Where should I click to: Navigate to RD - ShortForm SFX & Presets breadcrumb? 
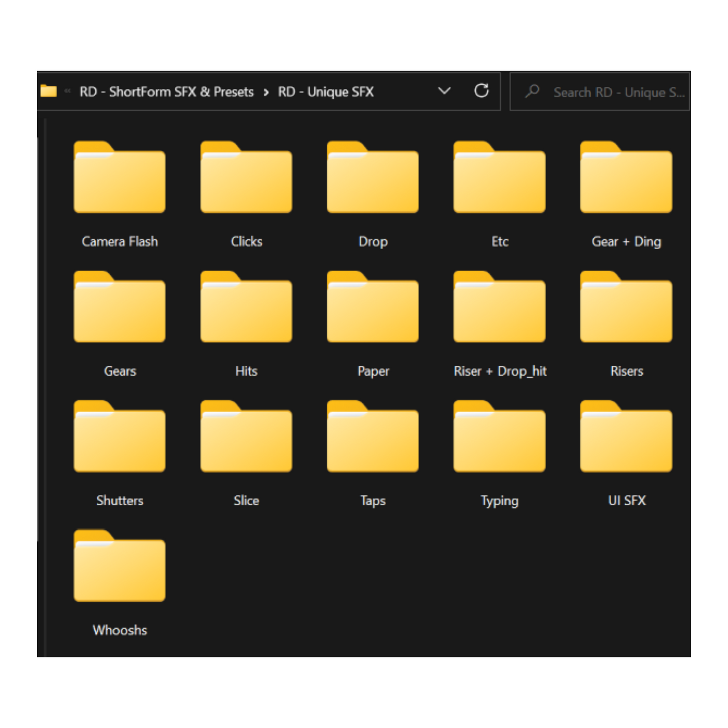(166, 92)
